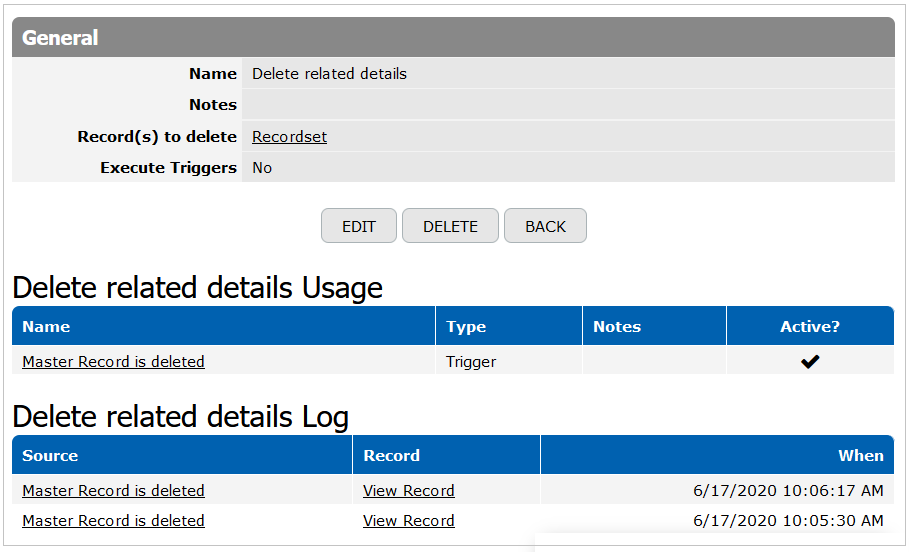The width and height of the screenshot is (909, 552).
Task: Select the Execute Triggers value No
Action: (262, 168)
